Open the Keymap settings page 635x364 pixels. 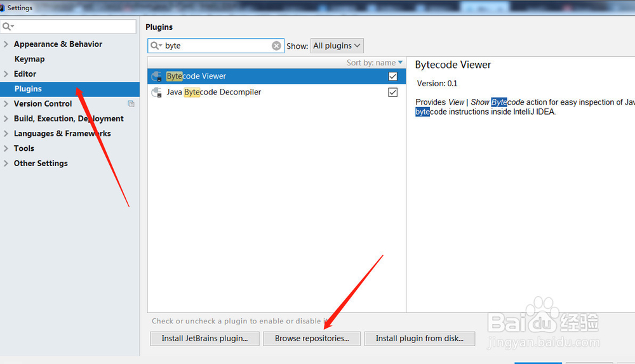tap(30, 59)
